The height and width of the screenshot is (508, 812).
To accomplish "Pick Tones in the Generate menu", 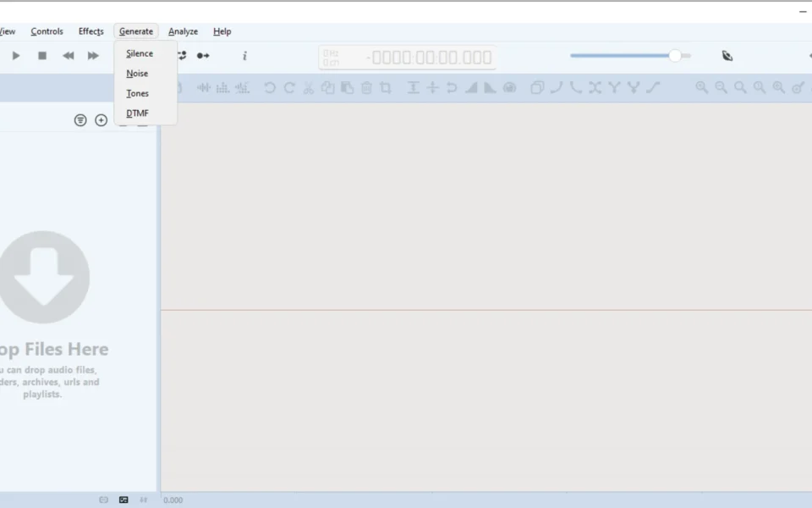I will (x=145, y=93).
